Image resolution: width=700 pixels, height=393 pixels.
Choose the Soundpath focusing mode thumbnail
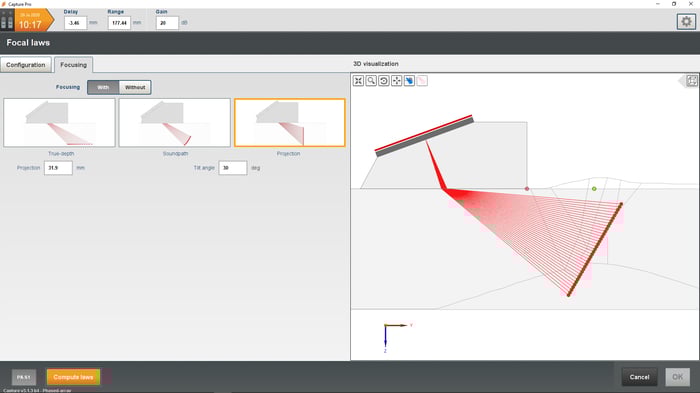(x=175, y=123)
